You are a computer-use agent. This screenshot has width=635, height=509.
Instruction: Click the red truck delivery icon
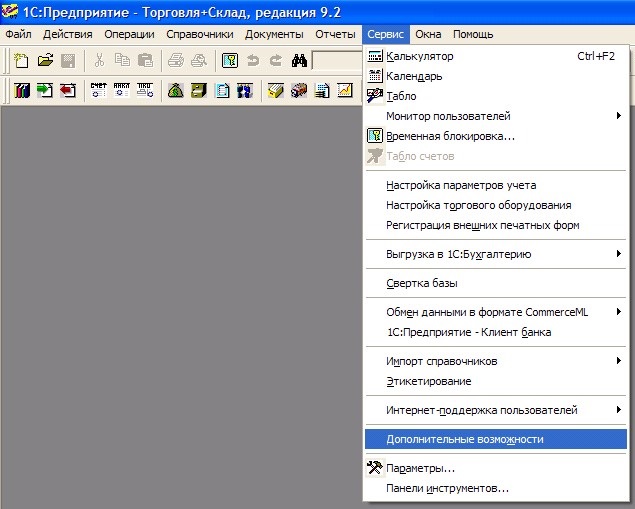pos(299,90)
